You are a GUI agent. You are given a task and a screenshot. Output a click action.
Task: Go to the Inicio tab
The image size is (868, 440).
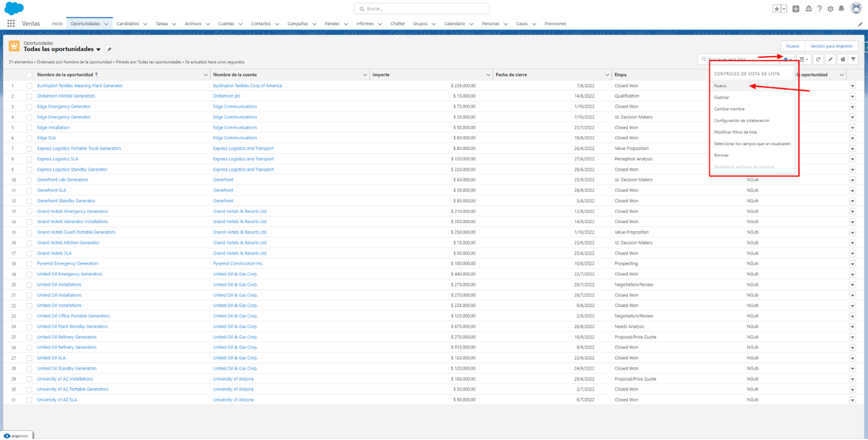click(57, 24)
